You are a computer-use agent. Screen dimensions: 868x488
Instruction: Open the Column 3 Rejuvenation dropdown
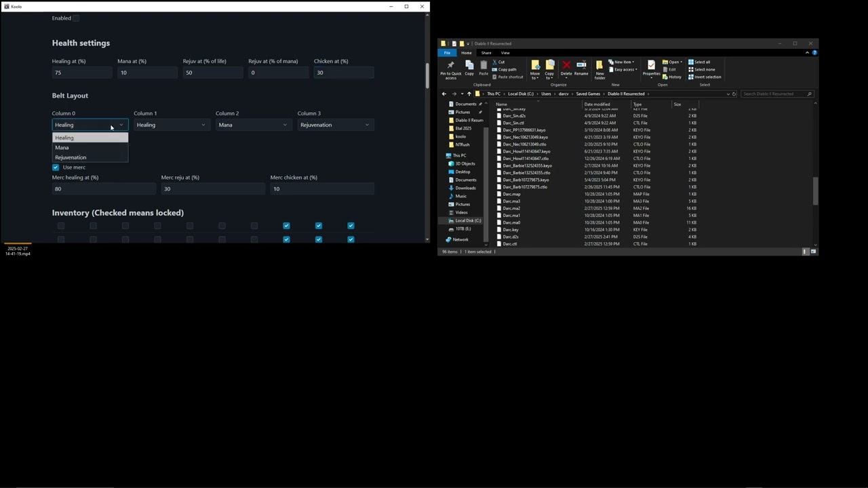click(336, 125)
